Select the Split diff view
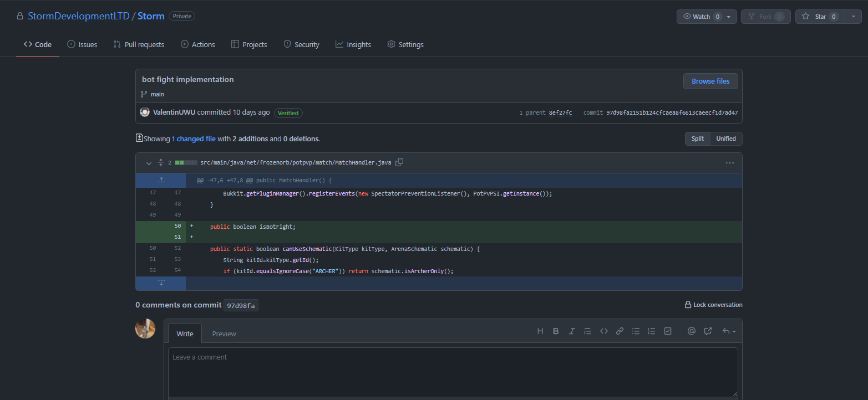Screen dimensions: 868x400 (x=697, y=139)
